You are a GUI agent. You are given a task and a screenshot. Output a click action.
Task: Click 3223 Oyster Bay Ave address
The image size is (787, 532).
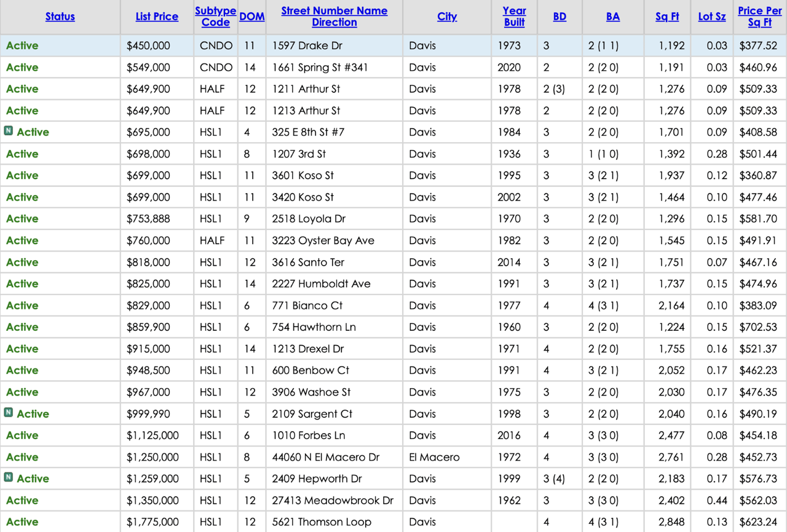click(323, 240)
